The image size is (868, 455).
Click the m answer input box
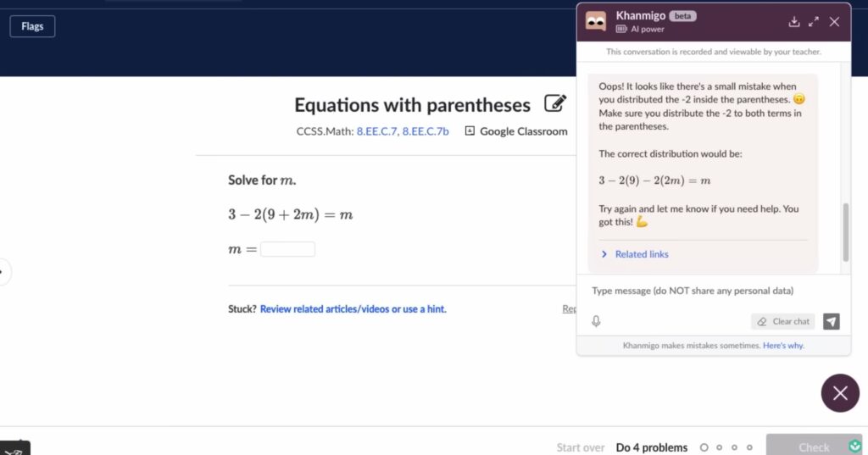[x=288, y=249]
